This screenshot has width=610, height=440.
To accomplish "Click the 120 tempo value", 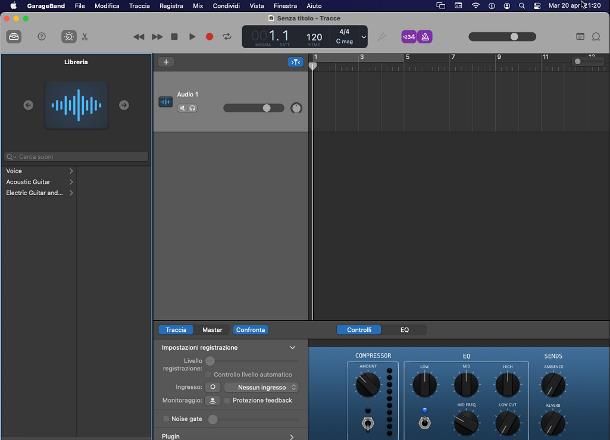I will [314, 37].
